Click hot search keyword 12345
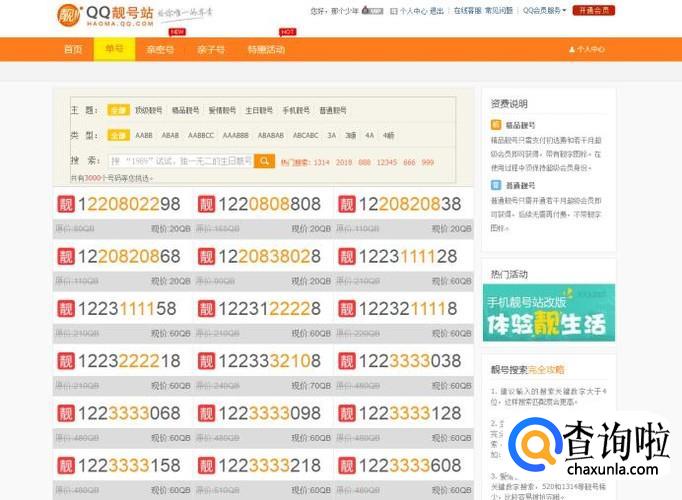This screenshot has width=682, height=500. pos(387,162)
